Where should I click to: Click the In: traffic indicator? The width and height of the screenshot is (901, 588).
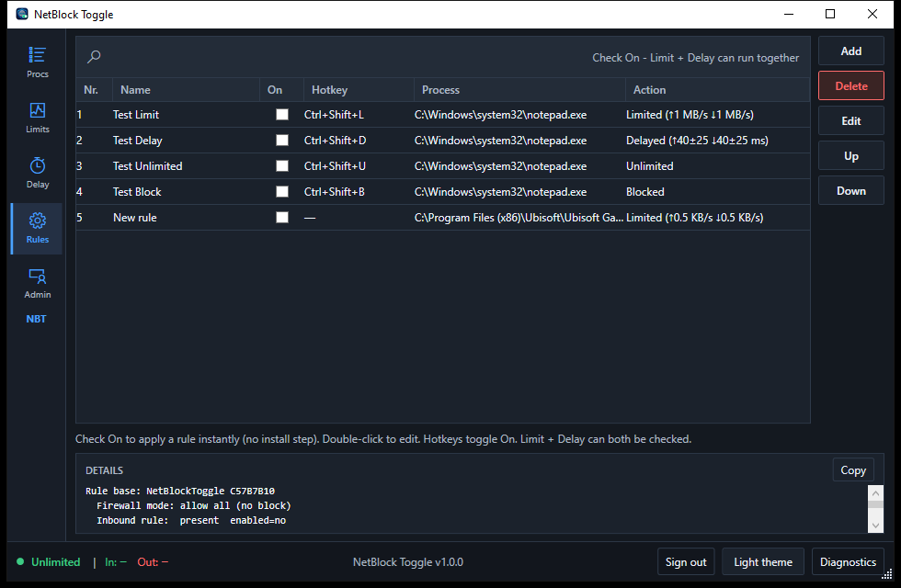coord(116,561)
